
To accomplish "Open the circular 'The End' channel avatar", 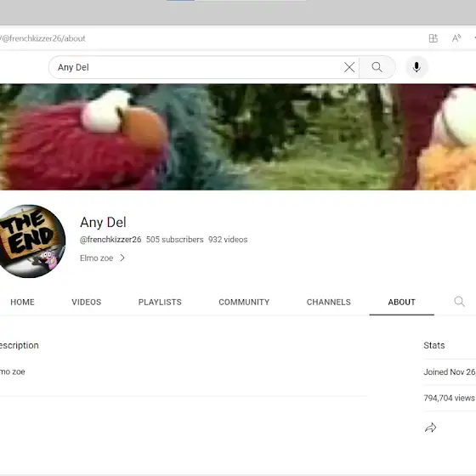I will (x=31, y=241).
